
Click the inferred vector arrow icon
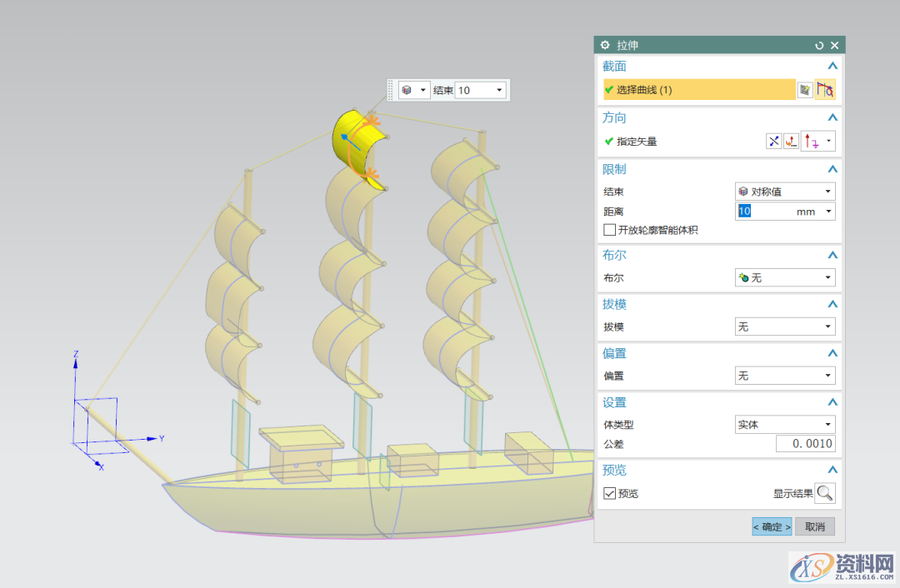tap(811, 142)
